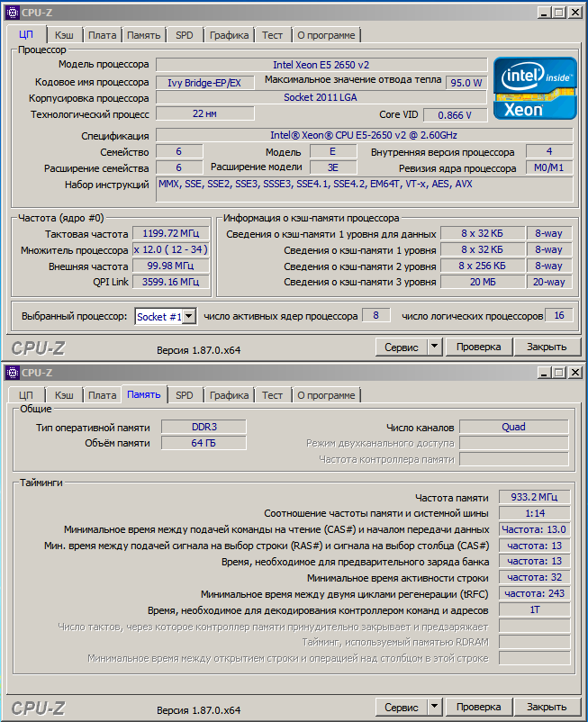
Task: Close the top CPU-Z window
Action: coord(575,13)
